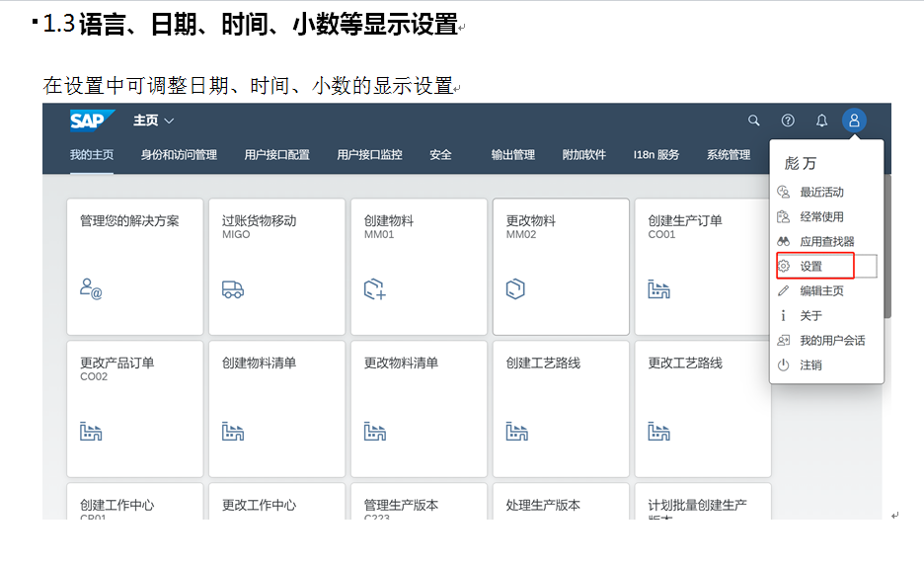The height and width of the screenshot is (566, 924).
Task: Click the vertical scrollbar on the right
Action: click(x=887, y=247)
